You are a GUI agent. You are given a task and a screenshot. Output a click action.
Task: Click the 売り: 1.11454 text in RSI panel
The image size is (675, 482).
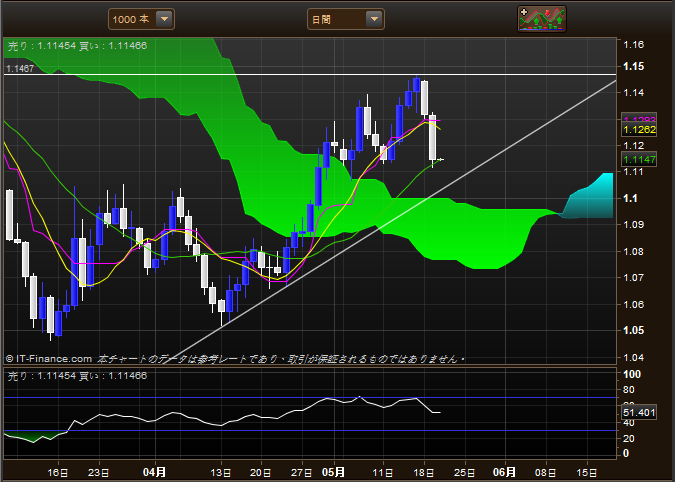click(42, 376)
